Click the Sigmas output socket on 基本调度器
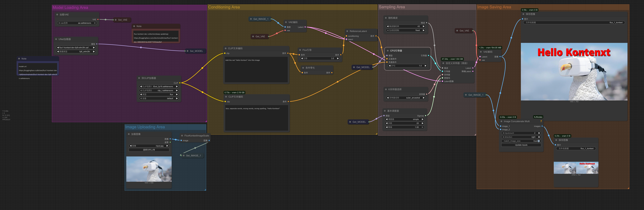The width and height of the screenshot is (644, 210). click(425, 116)
